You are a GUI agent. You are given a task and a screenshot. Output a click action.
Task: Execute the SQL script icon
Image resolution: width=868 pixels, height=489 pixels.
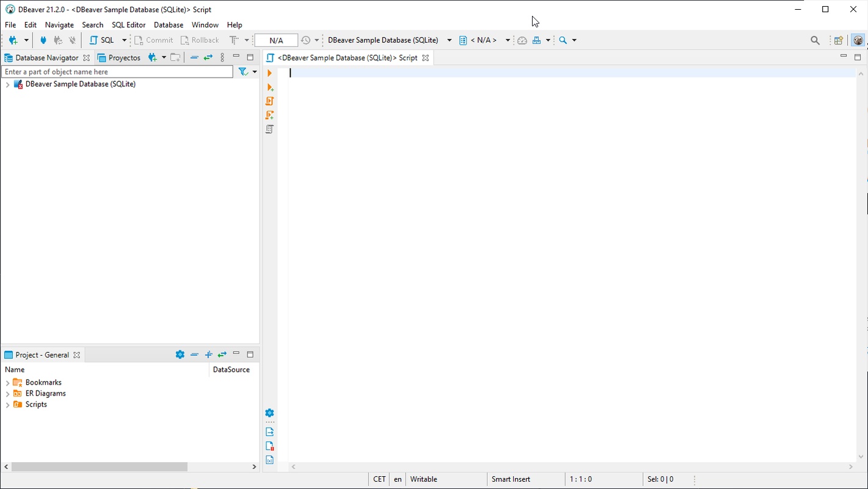(x=270, y=101)
